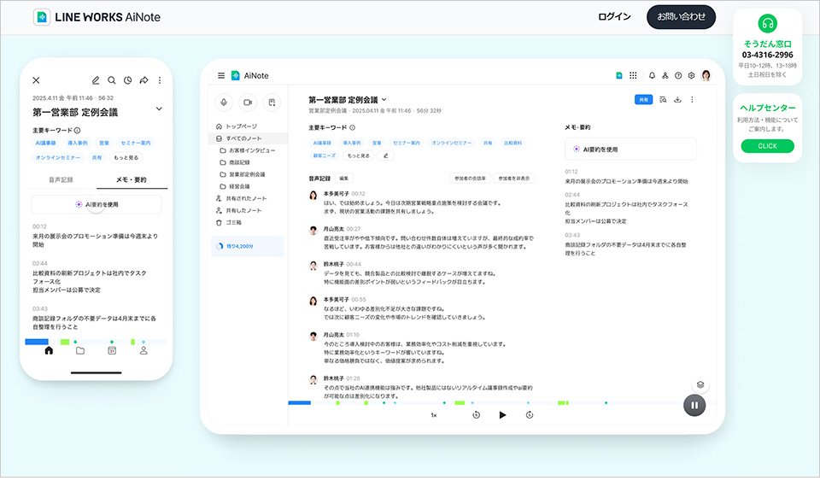Image resolution: width=820 pixels, height=504 pixels.
Task: Click the blue 共有 share button
Action: [x=643, y=99]
